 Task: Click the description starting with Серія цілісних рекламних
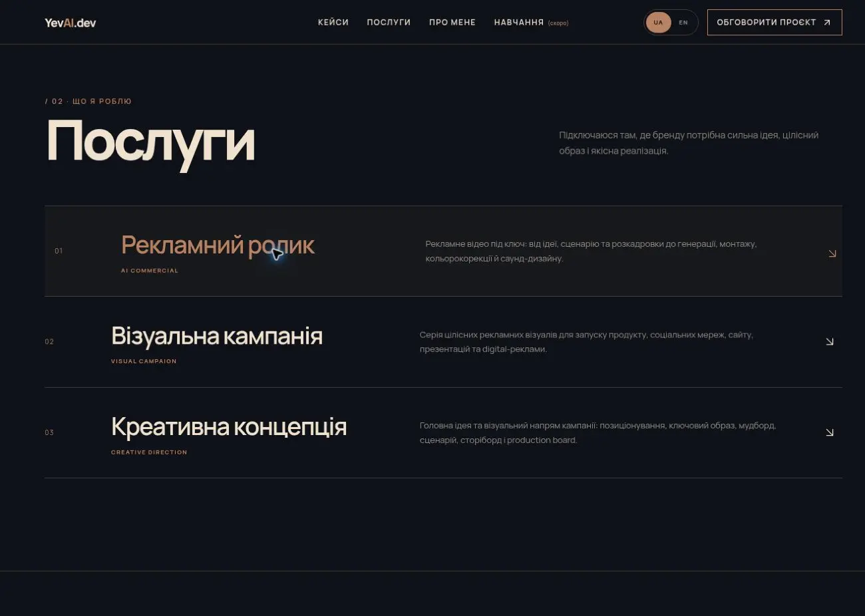coord(586,342)
